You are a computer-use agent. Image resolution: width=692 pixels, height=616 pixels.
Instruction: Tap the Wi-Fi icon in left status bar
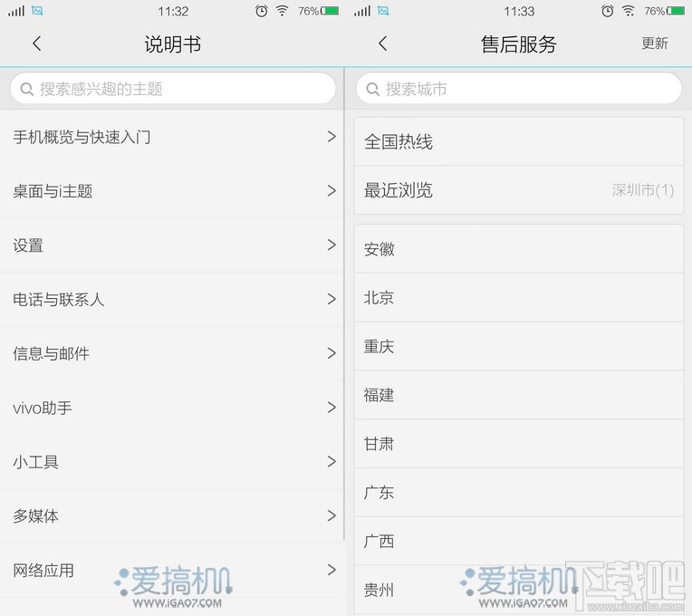pyautogui.click(x=282, y=11)
